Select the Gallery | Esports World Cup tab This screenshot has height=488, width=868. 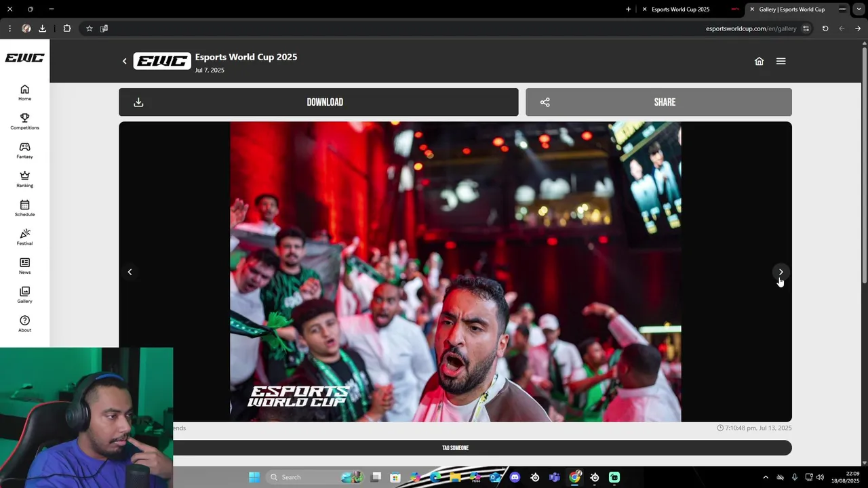click(791, 9)
